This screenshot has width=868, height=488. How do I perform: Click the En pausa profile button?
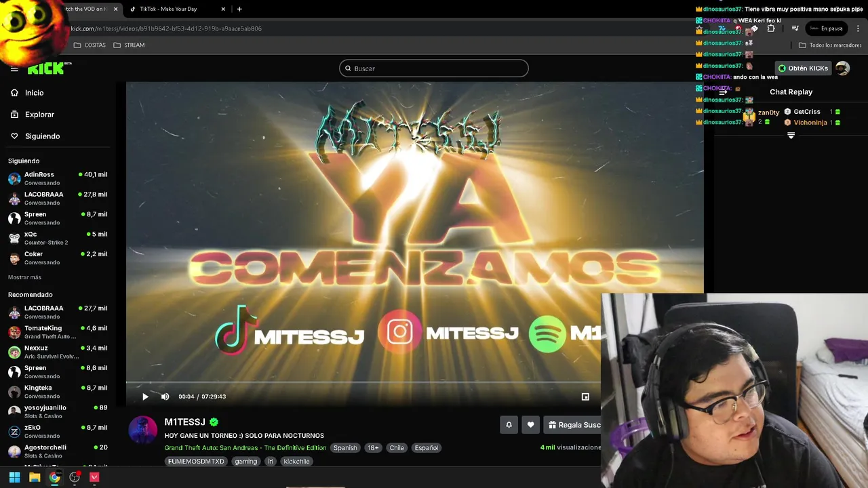[x=826, y=28]
